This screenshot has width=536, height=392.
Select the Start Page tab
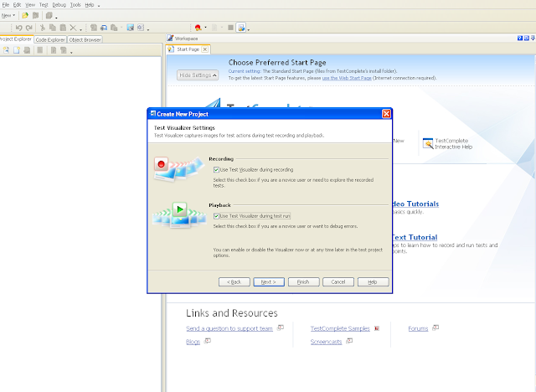pyautogui.click(x=188, y=49)
